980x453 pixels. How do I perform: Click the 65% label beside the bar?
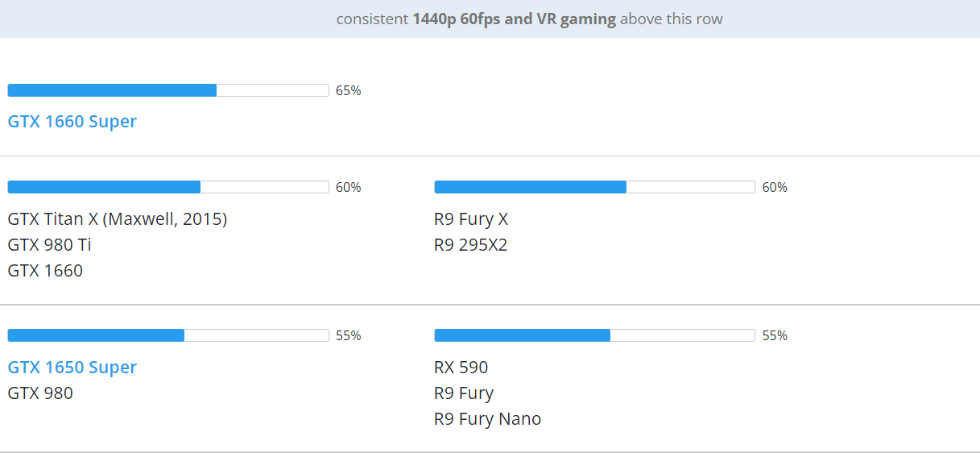[349, 90]
